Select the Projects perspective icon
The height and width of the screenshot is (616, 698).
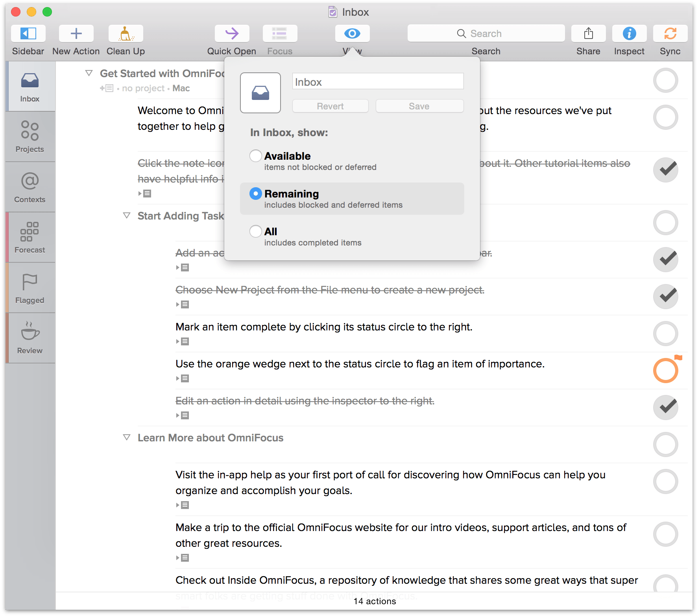click(30, 136)
